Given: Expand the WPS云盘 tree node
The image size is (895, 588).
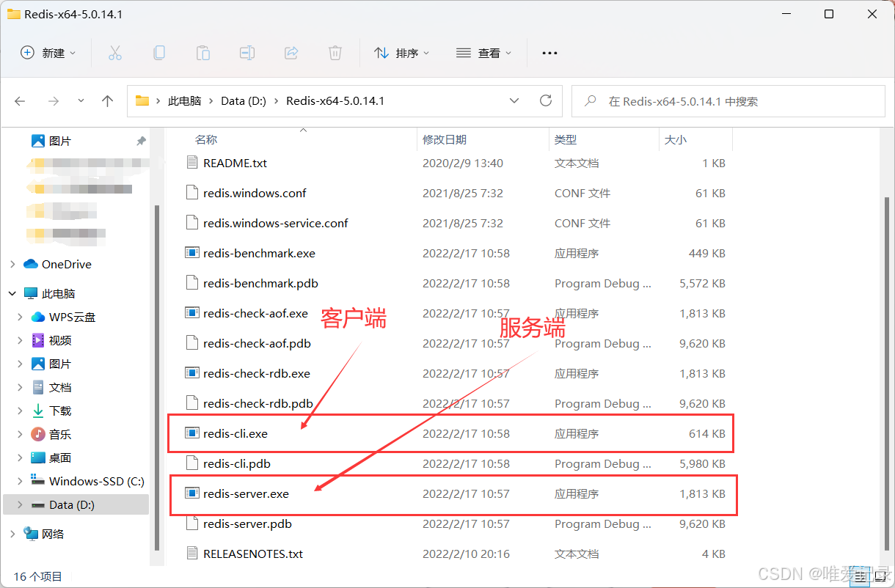Looking at the screenshot, I should coord(21,317).
